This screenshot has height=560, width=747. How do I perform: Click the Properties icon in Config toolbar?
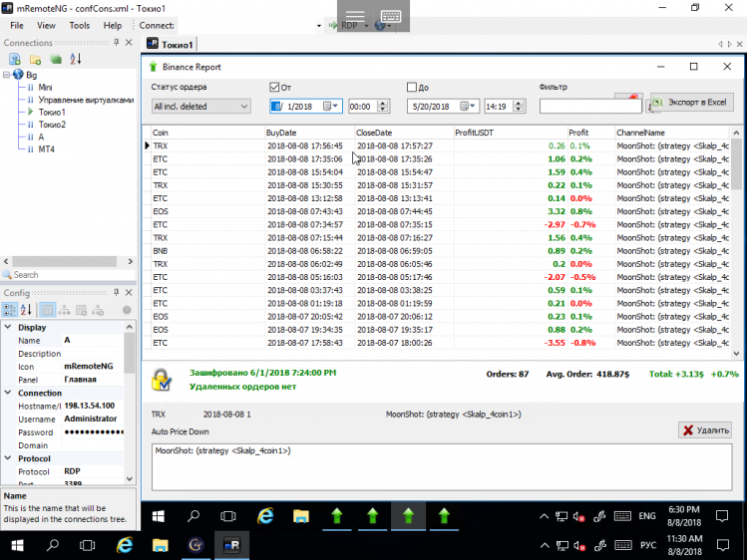[x=47, y=310]
